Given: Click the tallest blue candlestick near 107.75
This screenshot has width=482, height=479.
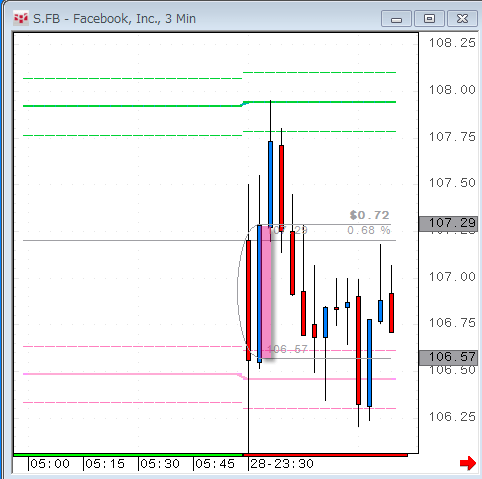Looking at the screenshot, I should tap(270, 184).
